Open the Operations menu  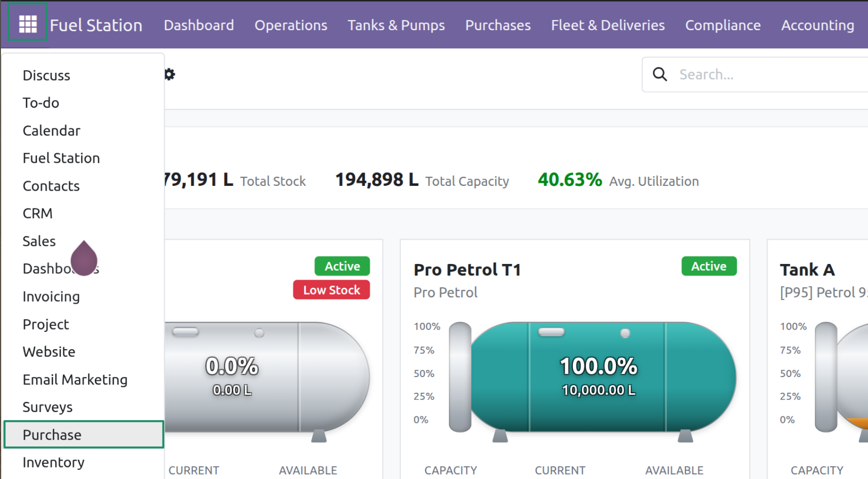point(291,25)
